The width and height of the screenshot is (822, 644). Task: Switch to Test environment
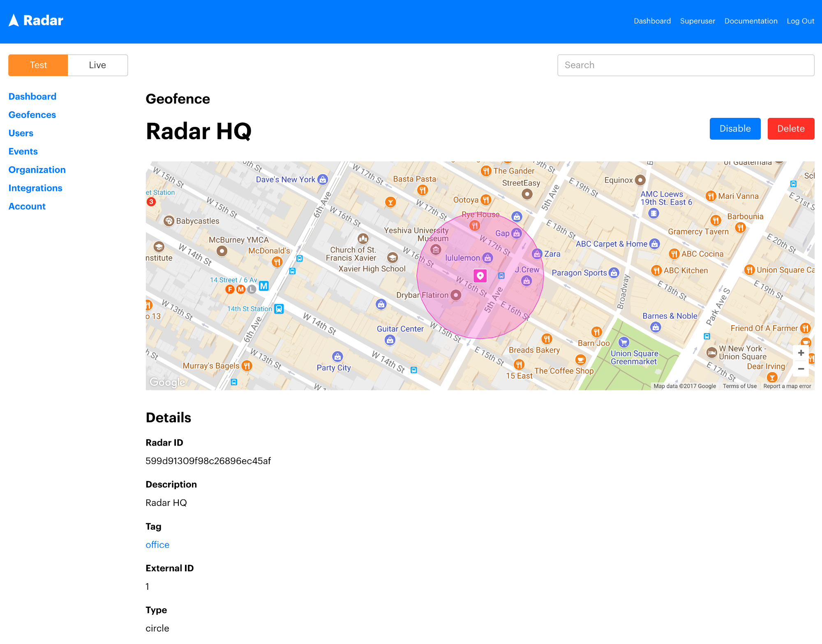click(38, 65)
